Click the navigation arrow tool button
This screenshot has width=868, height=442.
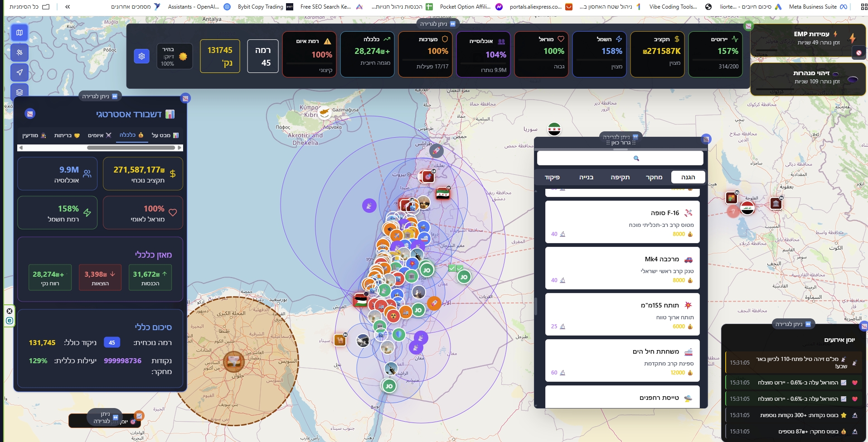coord(19,72)
